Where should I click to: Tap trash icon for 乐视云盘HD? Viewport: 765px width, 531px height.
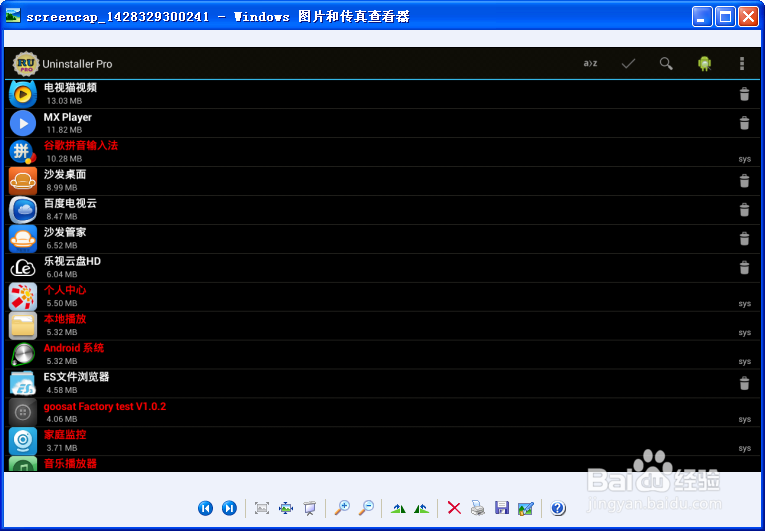point(744,268)
